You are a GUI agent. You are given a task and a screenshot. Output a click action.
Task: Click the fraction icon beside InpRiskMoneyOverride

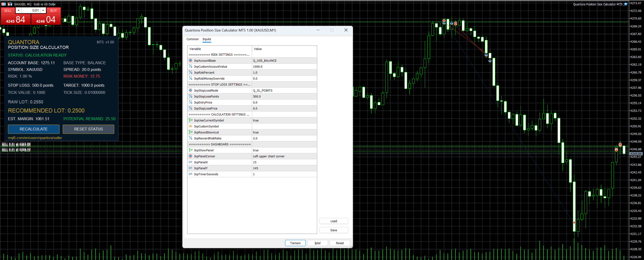pos(190,78)
